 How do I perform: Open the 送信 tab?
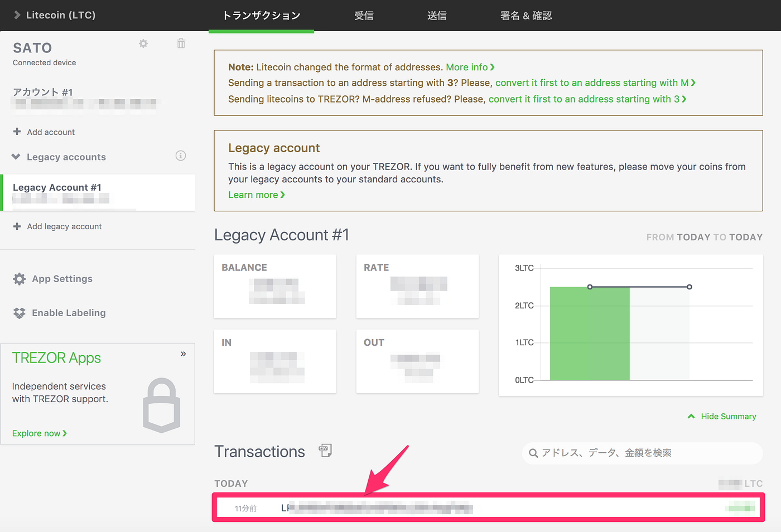point(437,16)
